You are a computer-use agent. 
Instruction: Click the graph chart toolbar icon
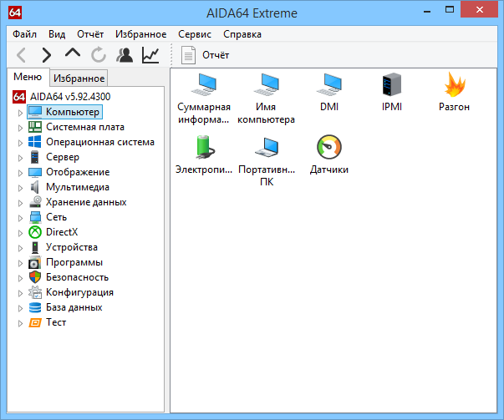click(150, 55)
